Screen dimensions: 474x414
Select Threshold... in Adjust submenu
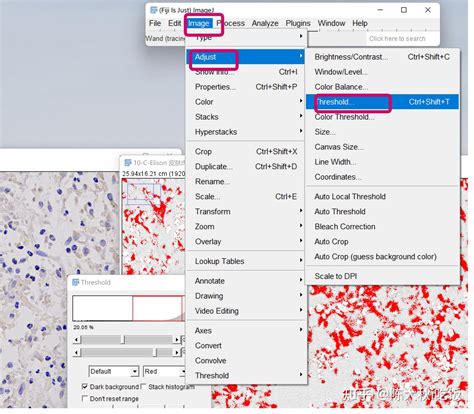tap(382, 102)
